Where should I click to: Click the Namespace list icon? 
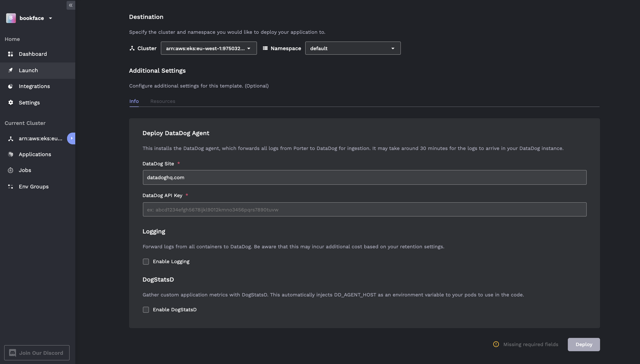[x=265, y=48]
